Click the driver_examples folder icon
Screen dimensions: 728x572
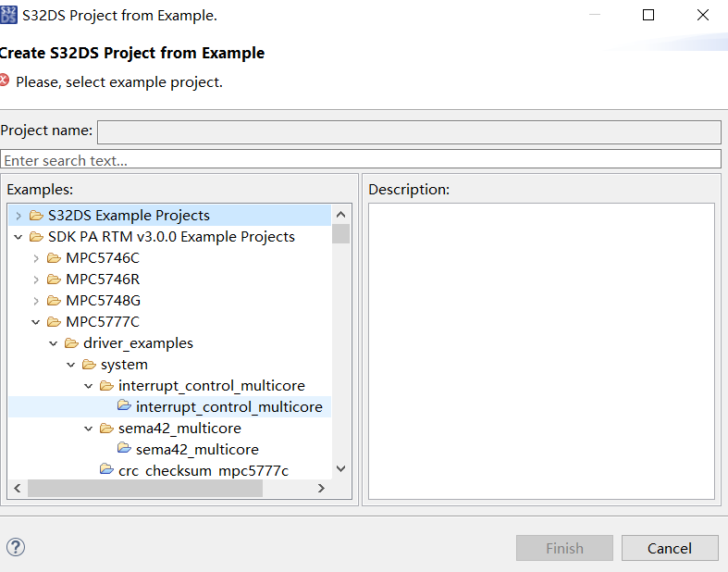71,343
